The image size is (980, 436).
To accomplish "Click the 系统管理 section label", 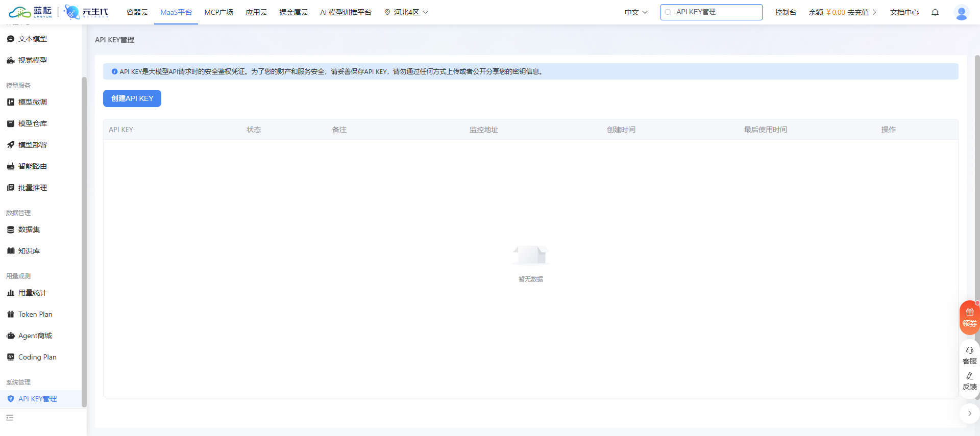I will pos(18,382).
